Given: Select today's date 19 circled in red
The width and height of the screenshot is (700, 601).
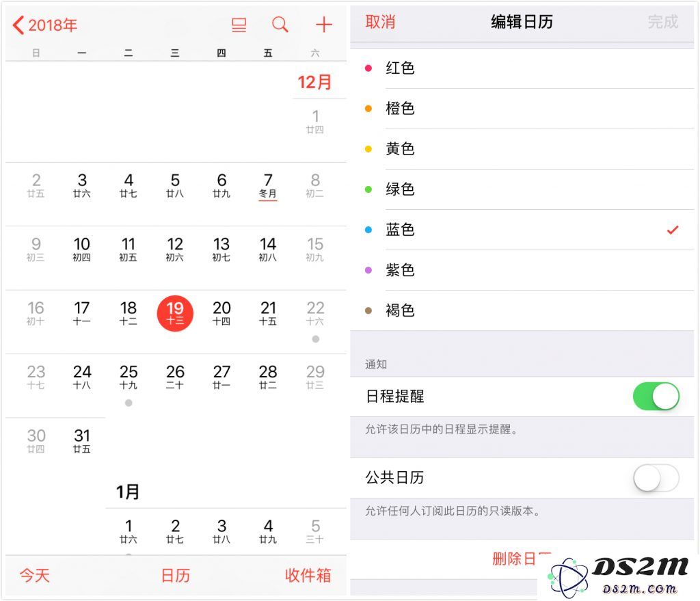Looking at the screenshot, I should click(x=175, y=313).
